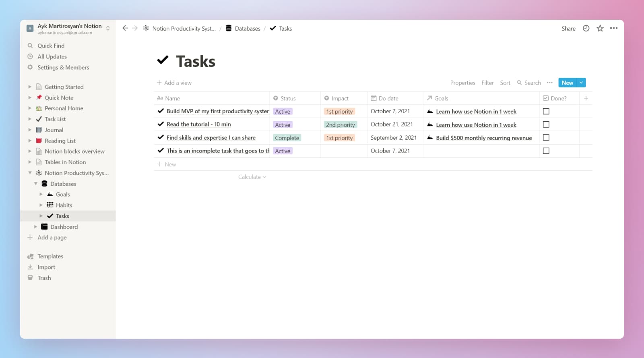Open the Sort menu

tap(505, 83)
